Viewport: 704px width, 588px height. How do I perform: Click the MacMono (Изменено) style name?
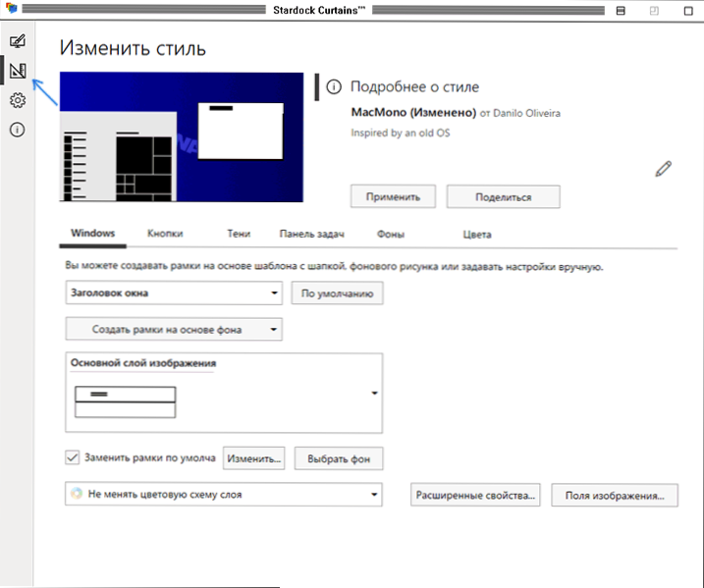point(413,112)
